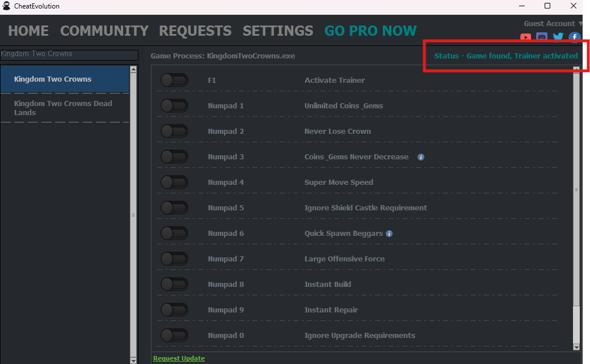Toggle the F1 Activate Trainer switch
The height and width of the screenshot is (364, 590).
(174, 80)
